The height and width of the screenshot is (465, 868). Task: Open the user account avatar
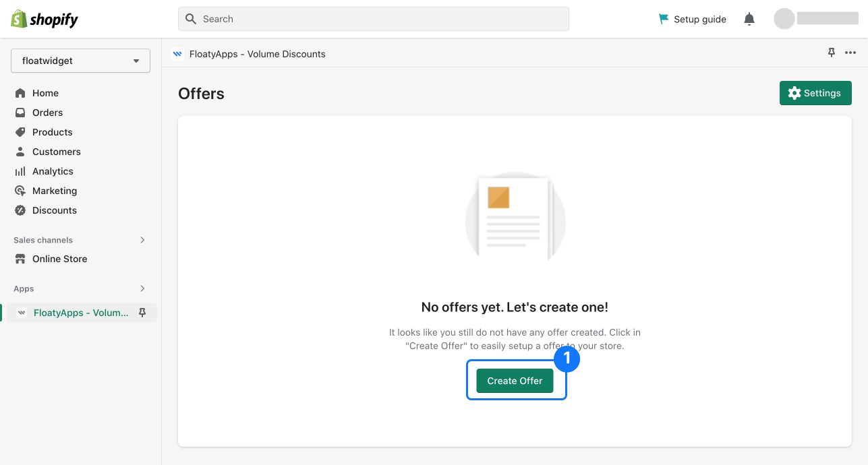coord(784,19)
